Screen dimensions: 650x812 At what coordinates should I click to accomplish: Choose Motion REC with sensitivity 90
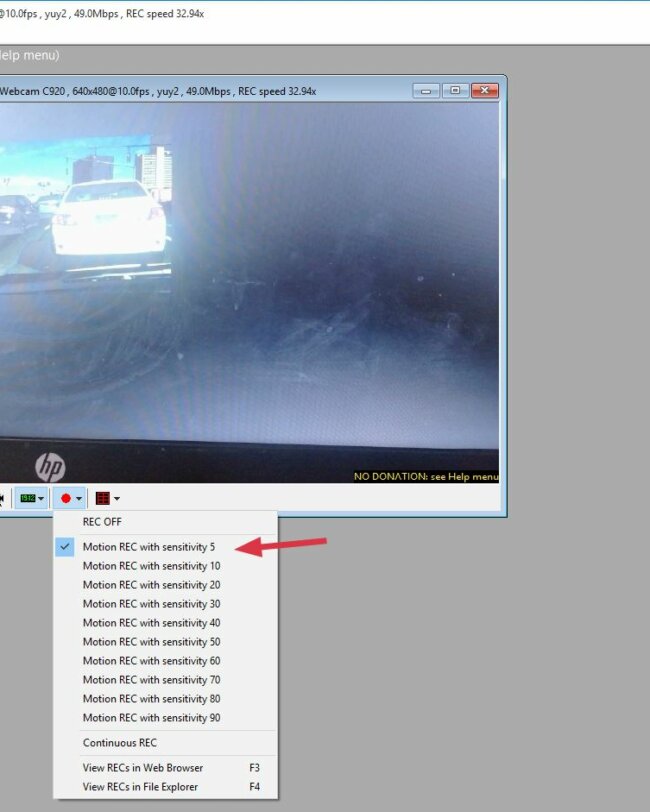click(x=166, y=718)
